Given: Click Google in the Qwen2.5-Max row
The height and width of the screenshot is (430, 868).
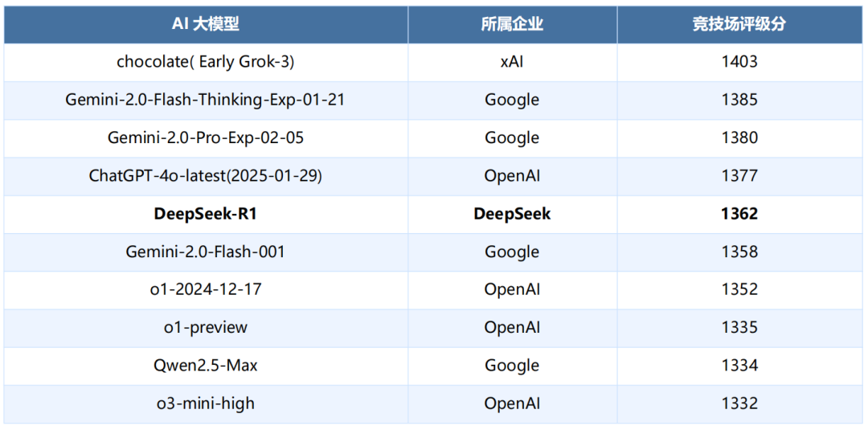Looking at the screenshot, I should (513, 366).
